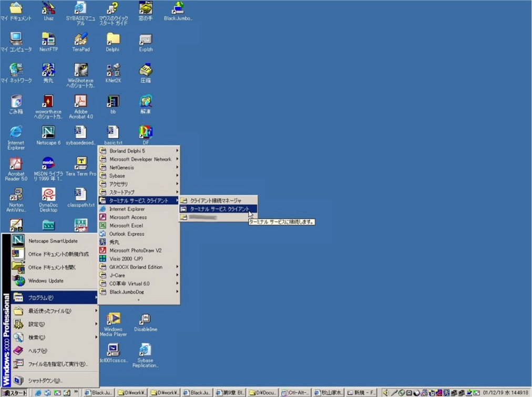
Task: Select the Norton AntiVirus desktop icon
Action: [16, 200]
